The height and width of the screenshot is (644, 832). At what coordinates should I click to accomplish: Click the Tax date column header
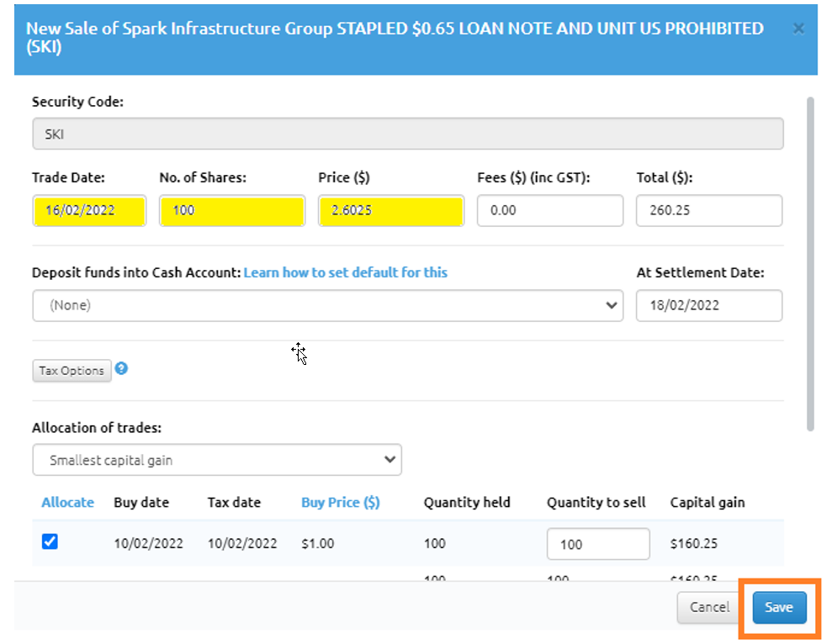coord(234,503)
